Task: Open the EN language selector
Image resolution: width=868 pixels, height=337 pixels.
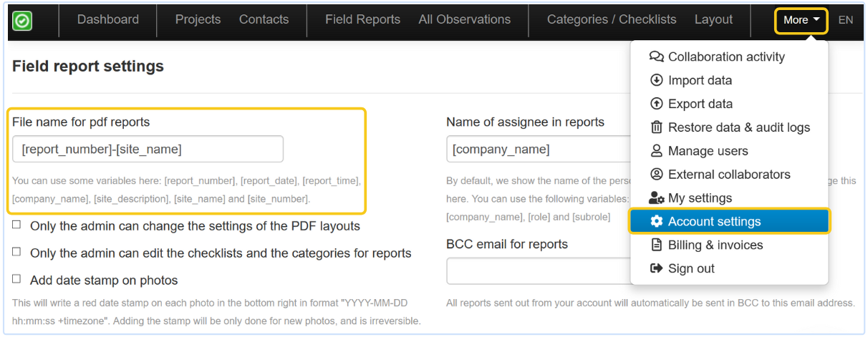Action: click(845, 20)
